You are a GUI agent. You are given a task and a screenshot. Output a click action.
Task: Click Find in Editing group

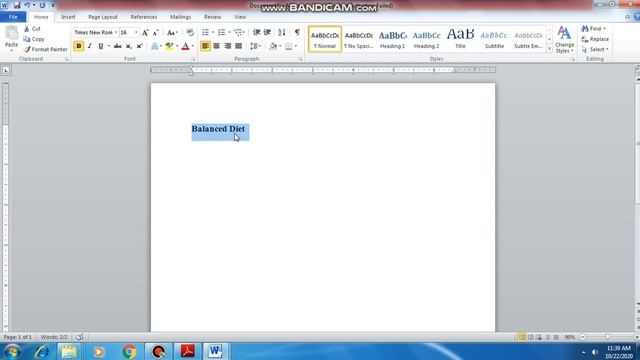(593, 29)
